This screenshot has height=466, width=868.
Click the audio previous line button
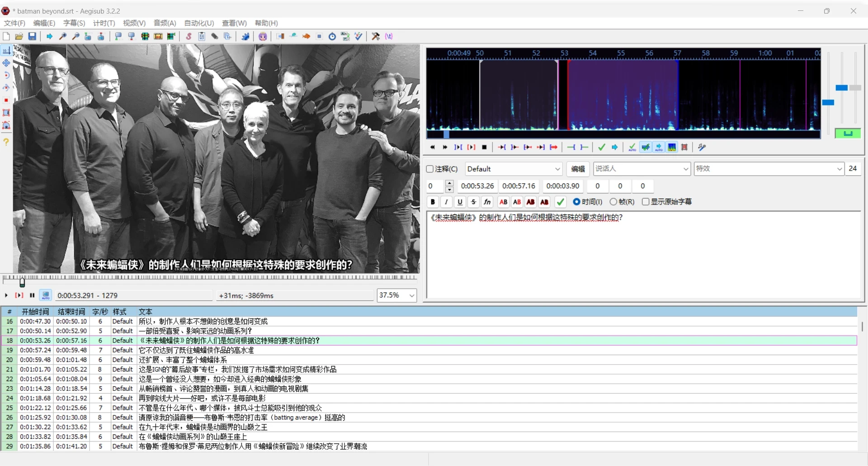pos(433,147)
